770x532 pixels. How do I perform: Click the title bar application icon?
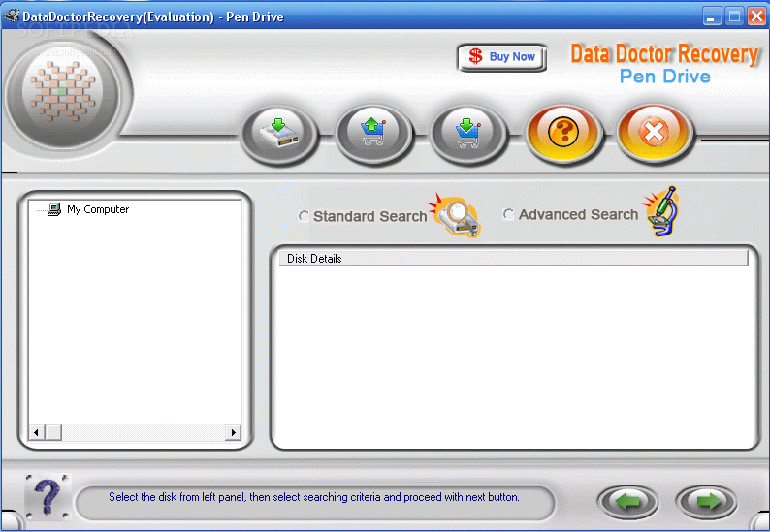click(12, 16)
